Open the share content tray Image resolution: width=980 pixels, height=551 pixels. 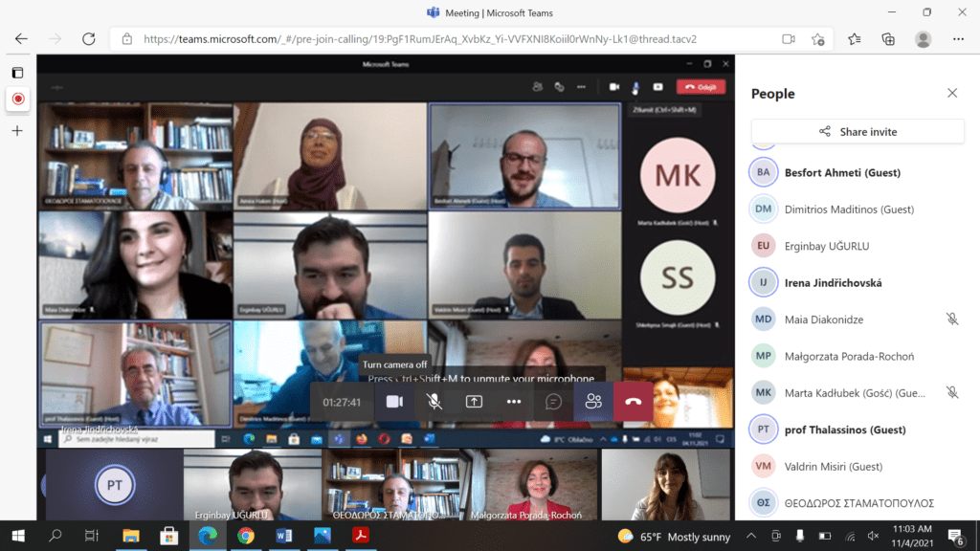tap(474, 402)
